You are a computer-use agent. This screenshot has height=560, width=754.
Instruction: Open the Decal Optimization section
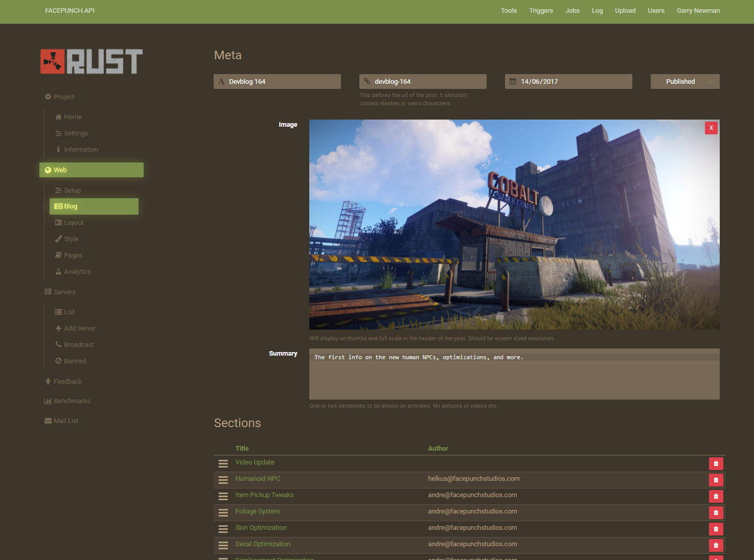263,544
